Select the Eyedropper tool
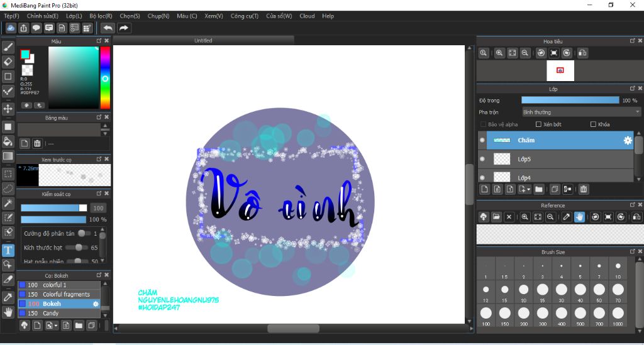The width and height of the screenshot is (644, 345). click(x=8, y=297)
